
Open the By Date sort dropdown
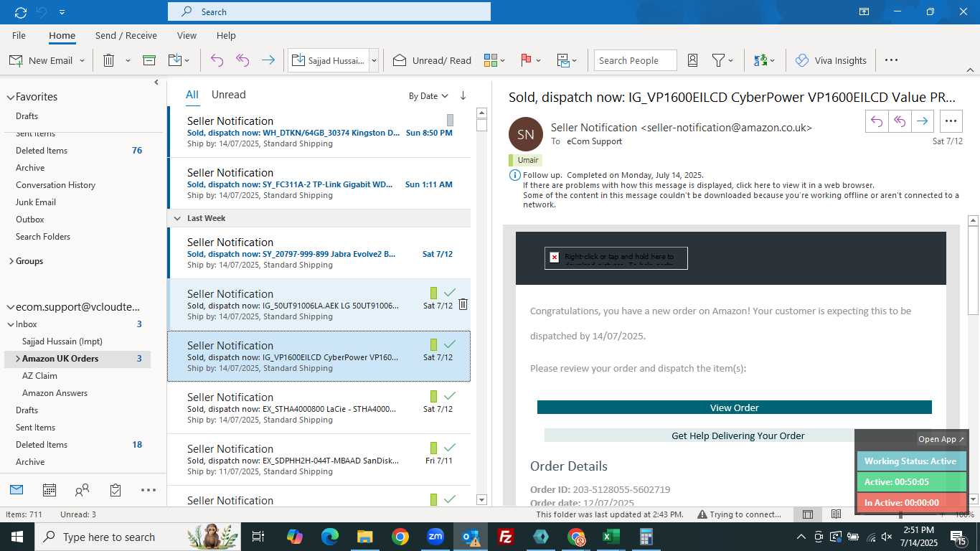click(428, 95)
